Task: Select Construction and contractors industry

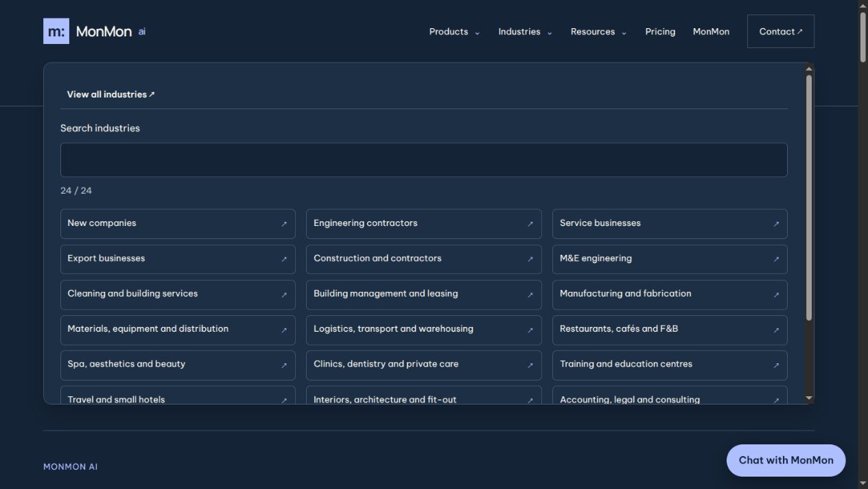Action: click(423, 259)
